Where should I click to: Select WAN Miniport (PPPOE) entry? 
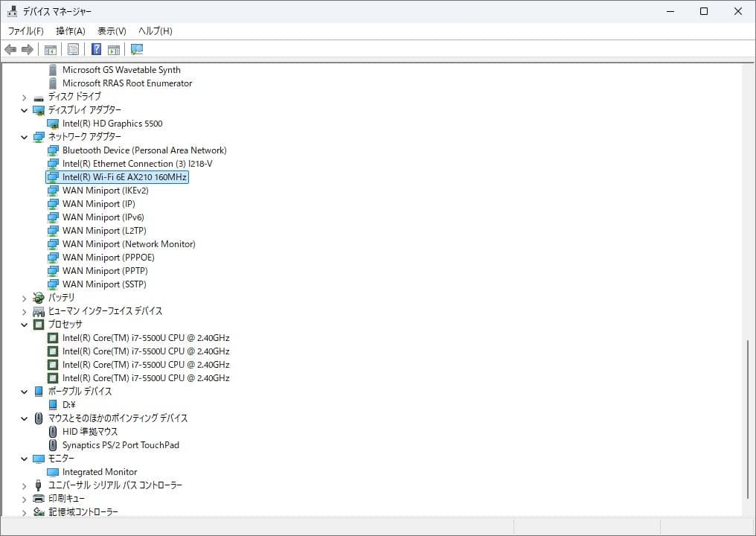click(108, 258)
